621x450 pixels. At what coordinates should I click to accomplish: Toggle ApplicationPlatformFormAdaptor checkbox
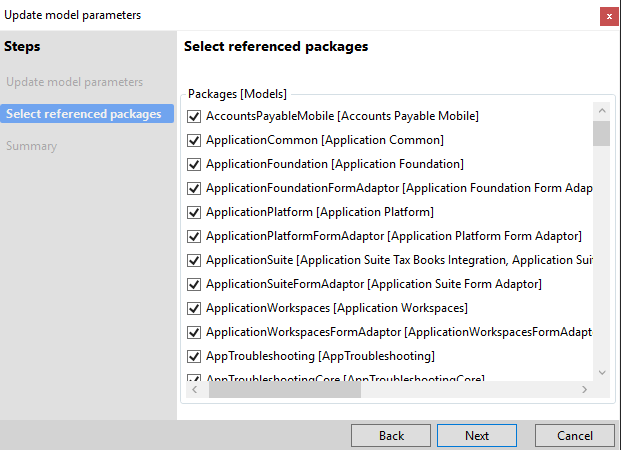point(194,236)
